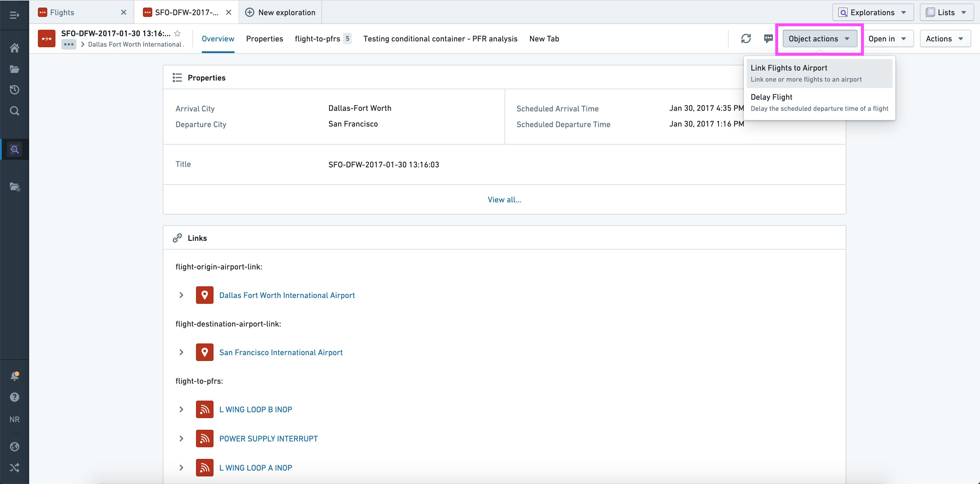Go to Home in the sidebar
The image size is (980, 484).
[x=15, y=48]
